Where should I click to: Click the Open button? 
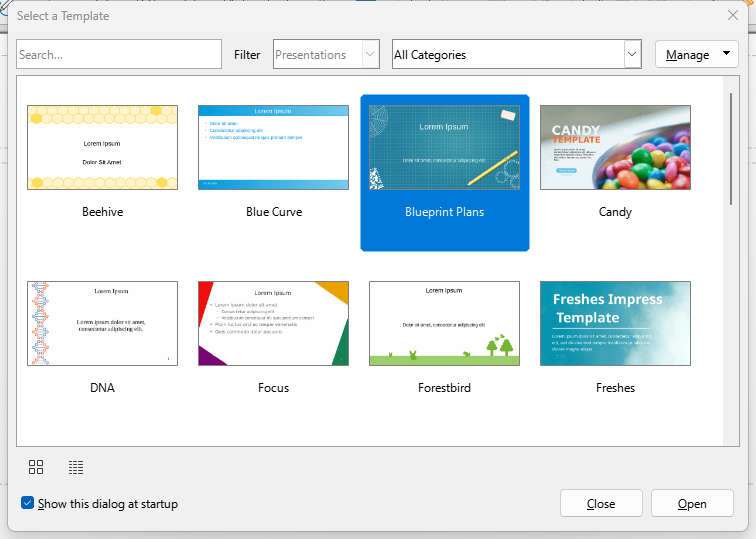click(692, 503)
